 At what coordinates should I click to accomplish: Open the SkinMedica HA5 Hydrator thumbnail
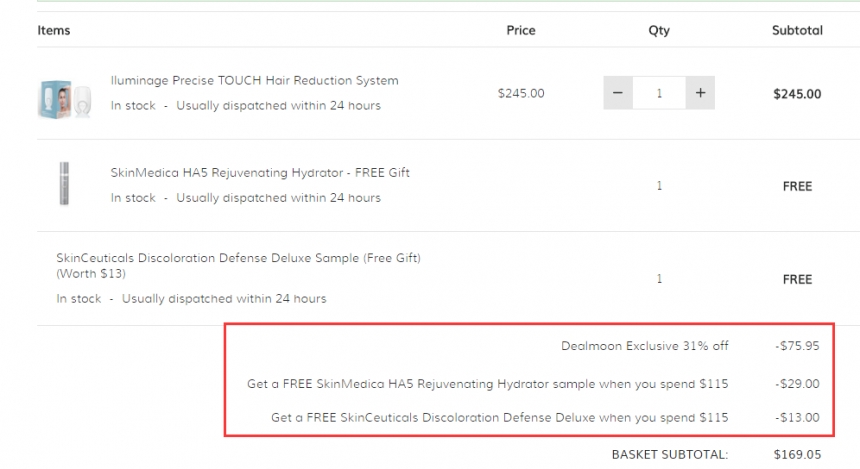click(65, 184)
